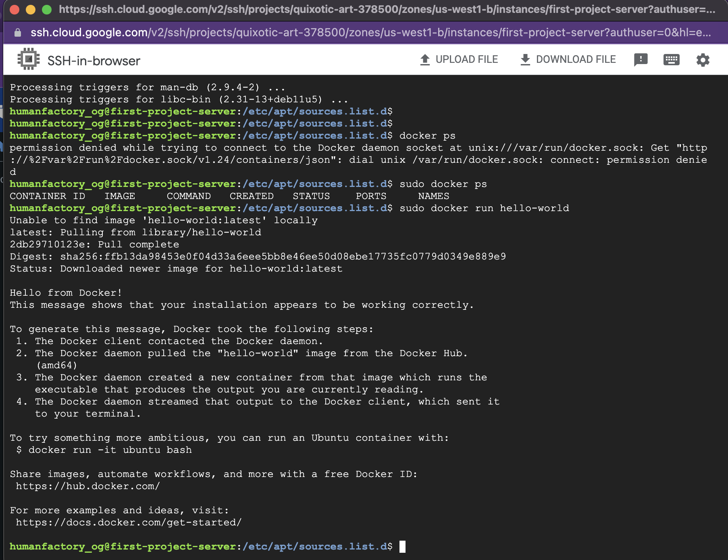Click the red close window button
The height and width of the screenshot is (560, 728).
pos(15,9)
